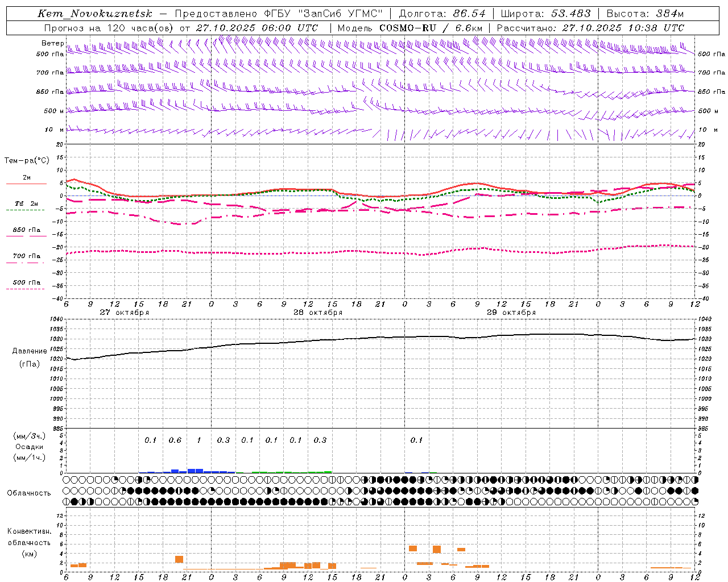Screen dimensions: 728x582
Task: Select the text Предоставлено ФГБУ "ЗапСиб УГМС"
Action: 279,14
